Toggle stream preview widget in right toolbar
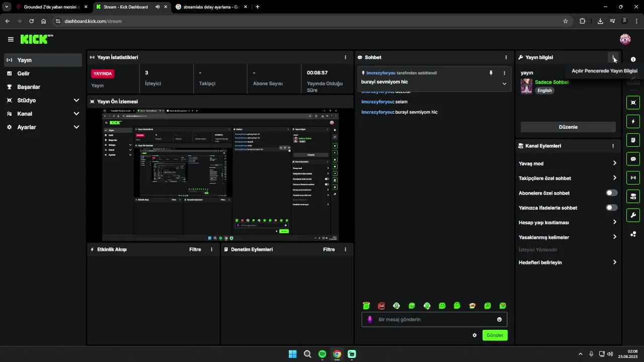Viewport: 644px width, 362px height. pyautogui.click(x=633, y=103)
